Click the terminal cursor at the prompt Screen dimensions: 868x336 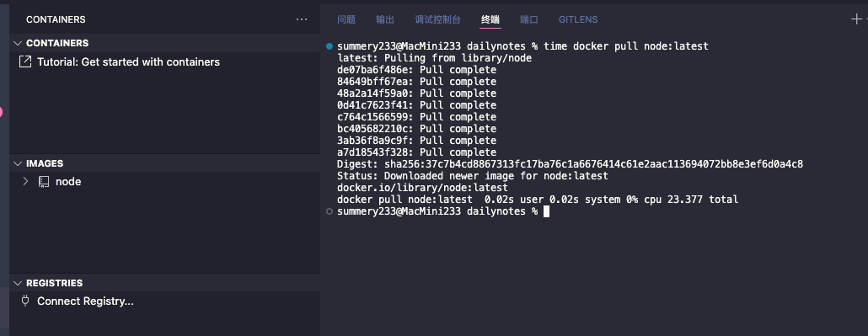(546, 211)
